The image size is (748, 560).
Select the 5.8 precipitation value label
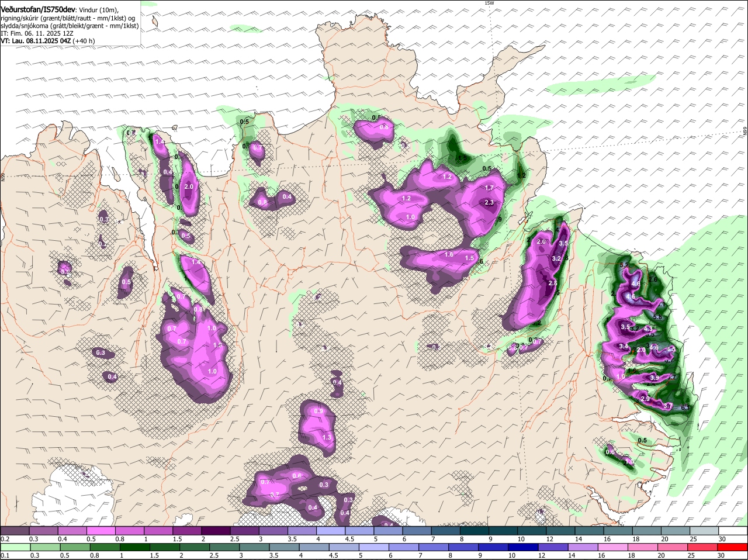click(657, 317)
